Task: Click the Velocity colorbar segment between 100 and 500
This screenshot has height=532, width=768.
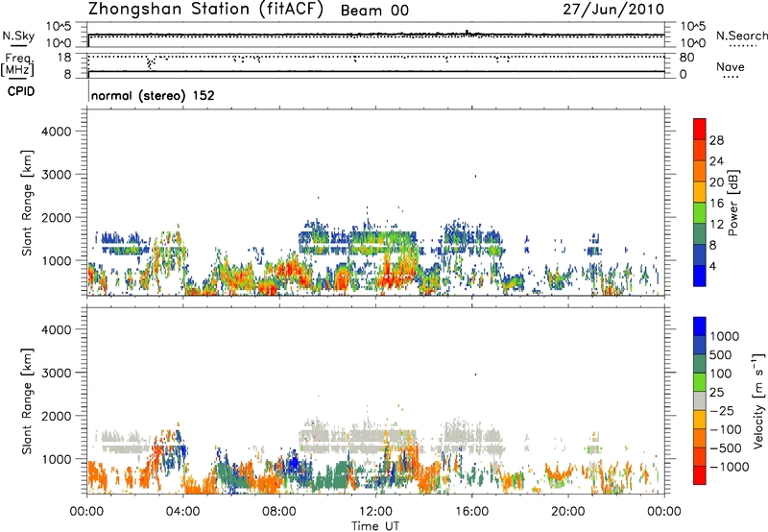Action: (x=700, y=364)
